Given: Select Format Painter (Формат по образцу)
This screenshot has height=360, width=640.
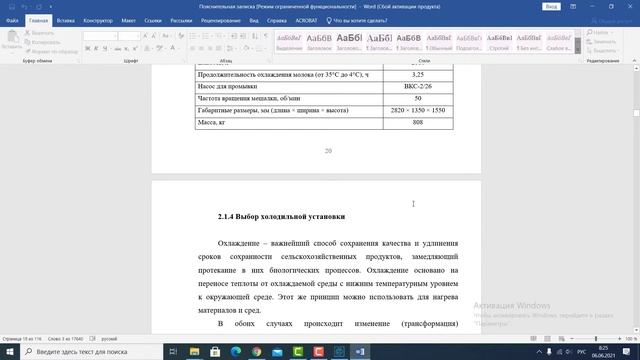Looking at the screenshot, I should coord(51,51).
